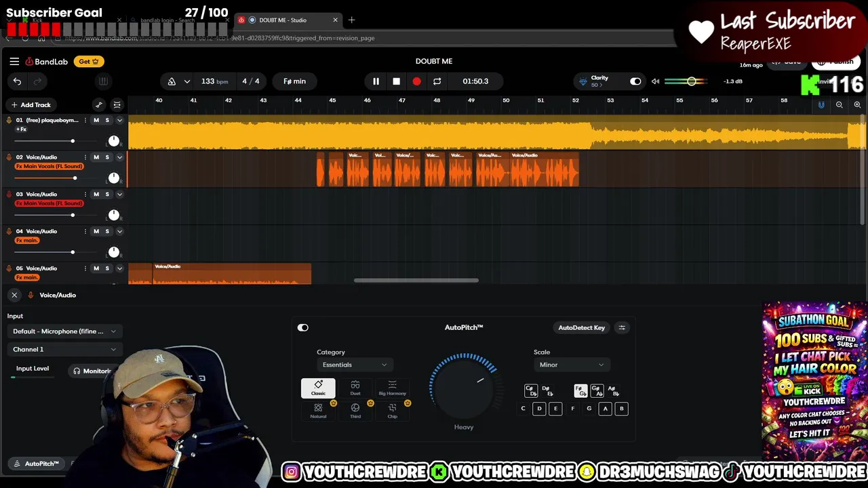Toggle the F#/Gb note key
The width and height of the screenshot is (868, 488).
tap(580, 391)
